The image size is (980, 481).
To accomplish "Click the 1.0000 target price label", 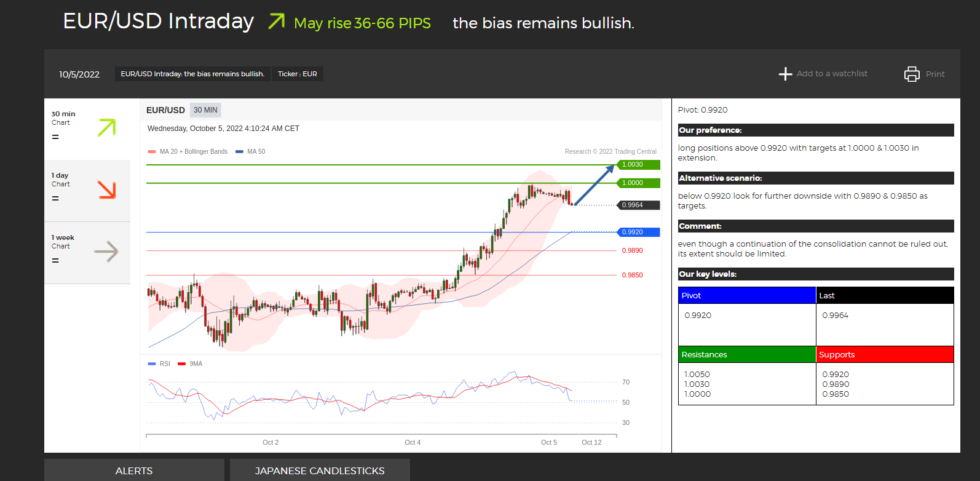I will [638, 183].
